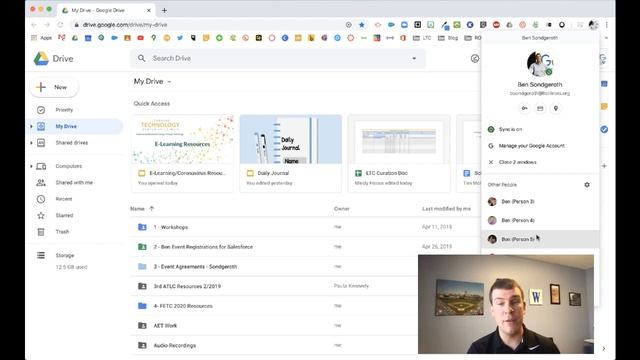Click the browser forward button
Image resolution: width=640 pixels, height=360 pixels.
coord(47,25)
